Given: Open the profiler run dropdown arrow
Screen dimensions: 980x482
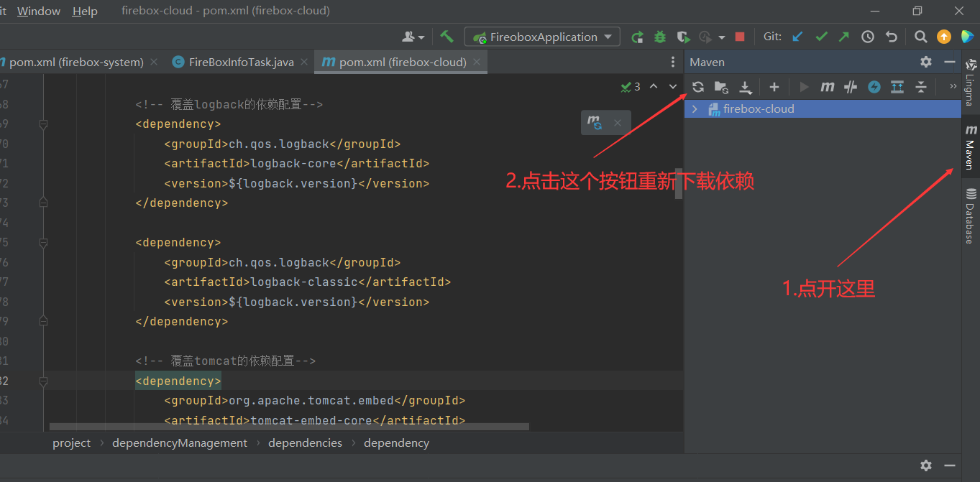Looking at the screenshot, I should [x=721, y=37].
